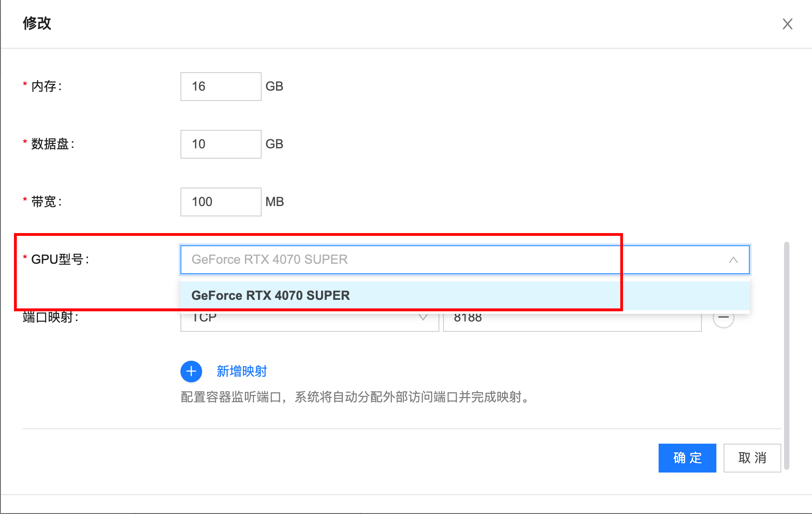The height and width of the screenshot is (514, 812).
Task: Click the 带宽 input showing 100
Action: click(x=221, y=202)
